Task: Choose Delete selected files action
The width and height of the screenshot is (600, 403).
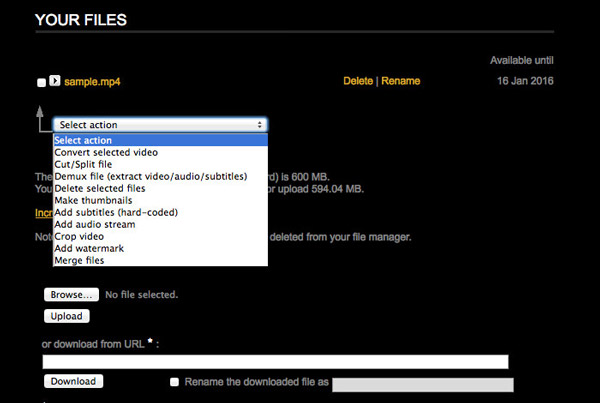Action: (x=100, y=188)
